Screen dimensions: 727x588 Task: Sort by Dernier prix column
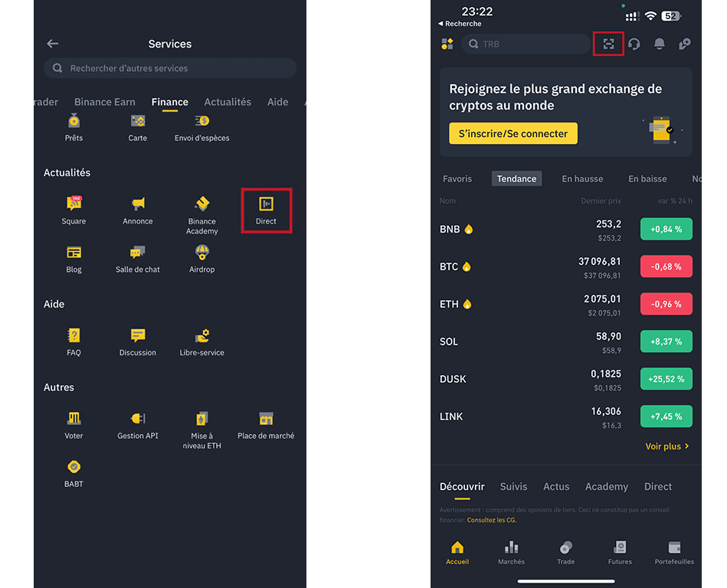[601, 201]
